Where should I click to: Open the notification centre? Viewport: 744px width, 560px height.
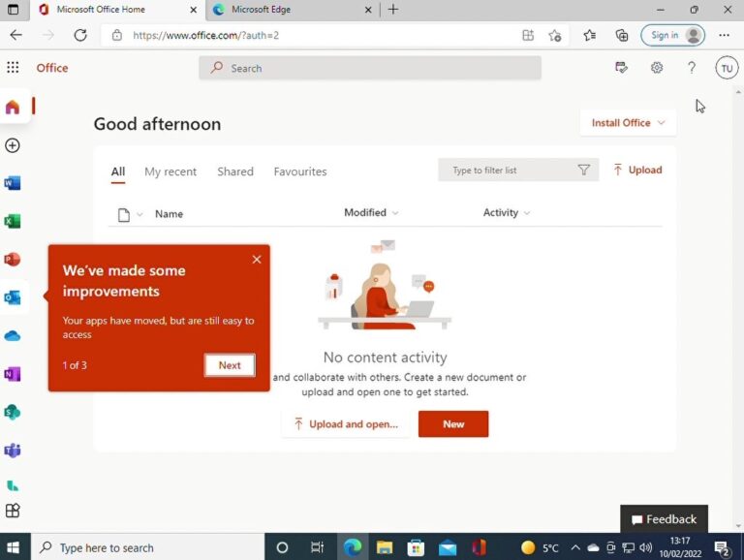click(x=722, y=548)
